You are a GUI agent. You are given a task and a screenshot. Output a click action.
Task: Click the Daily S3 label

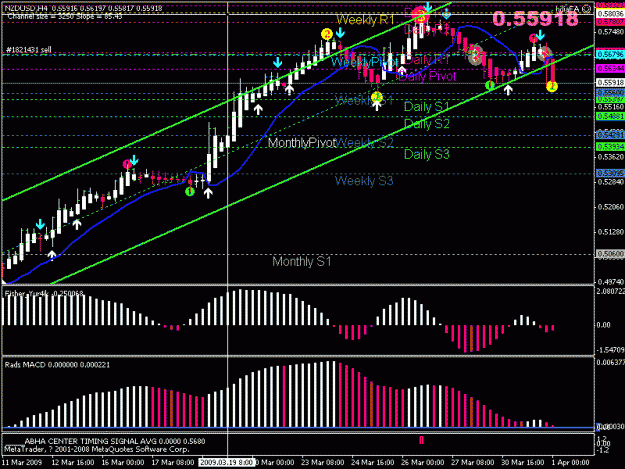pyautogui.click(x=426, y=154)
